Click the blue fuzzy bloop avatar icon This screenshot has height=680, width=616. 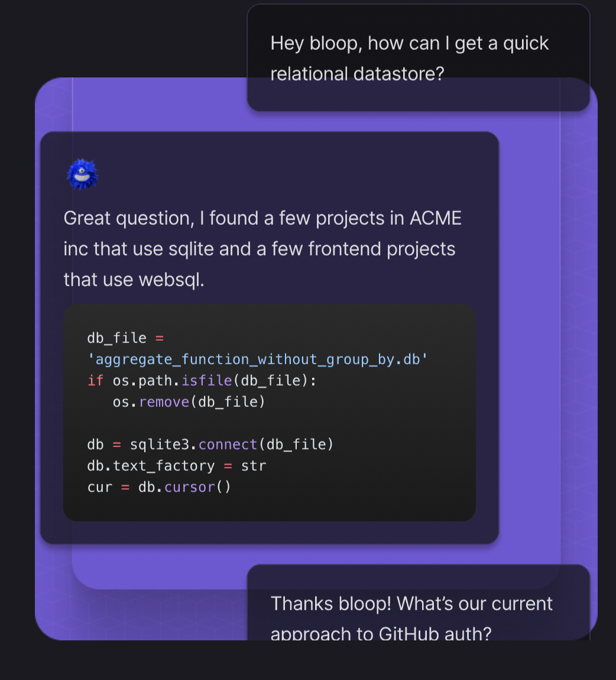coord(82,174)
